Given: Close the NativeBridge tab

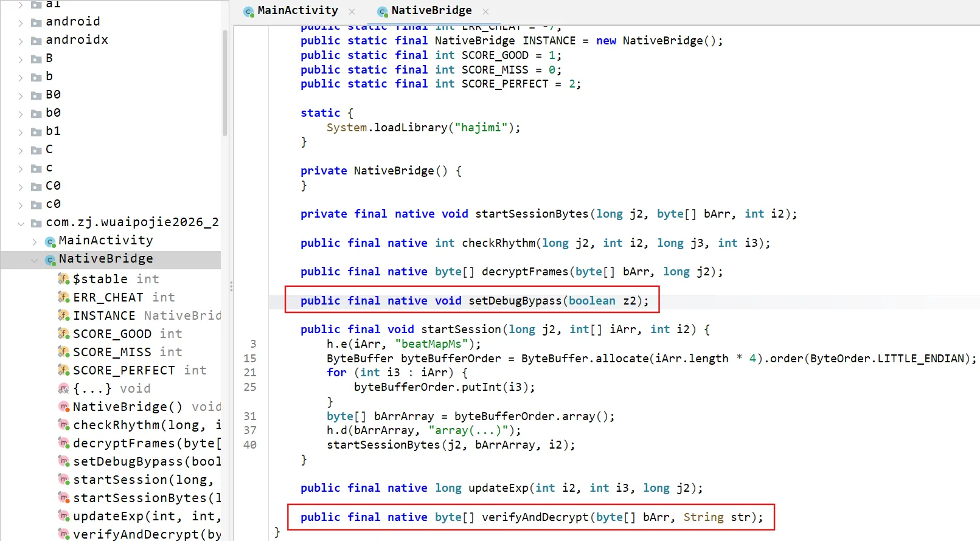Looking at the screenshot, I should 485,11.
